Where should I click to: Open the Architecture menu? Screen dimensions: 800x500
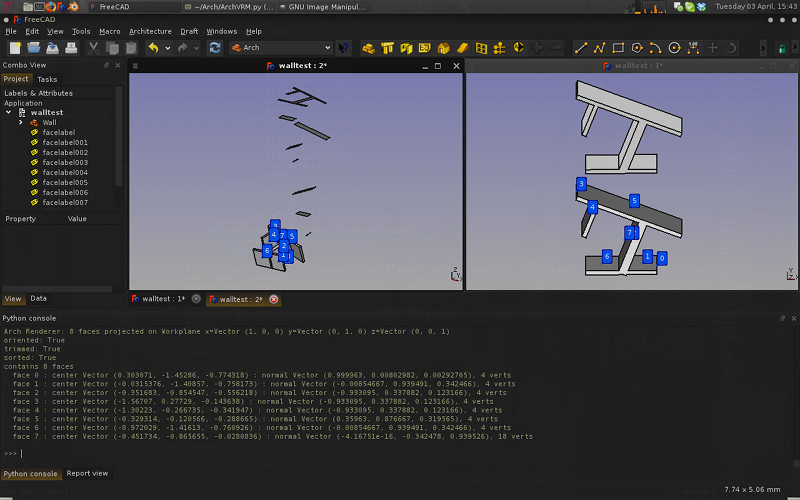tap(150, 31)
